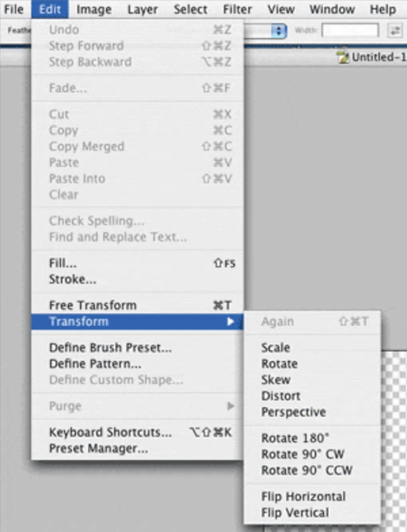This screenshot has width=407, height=532.
Task: Select Flip Vertical in the submenu
Action: [295, 512]
